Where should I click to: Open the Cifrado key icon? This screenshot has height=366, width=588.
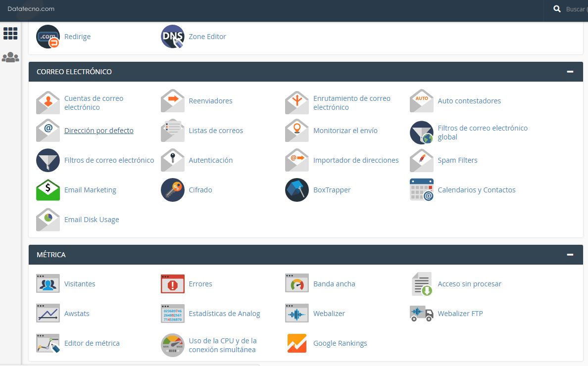pyautogui.click(x=173, y=190)
